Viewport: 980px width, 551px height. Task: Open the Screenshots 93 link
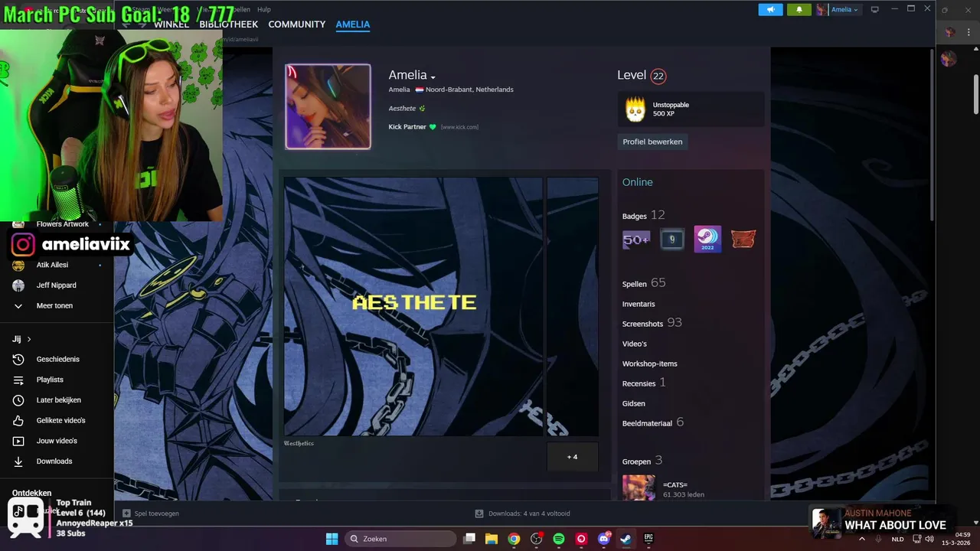652,323
